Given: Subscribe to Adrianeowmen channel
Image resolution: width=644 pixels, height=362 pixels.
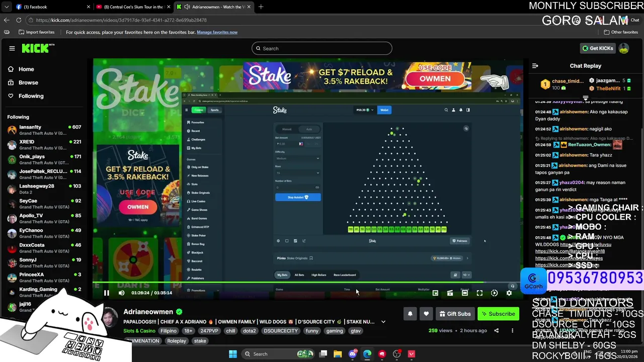Looking at the screenshot, I should click(498, 314).
